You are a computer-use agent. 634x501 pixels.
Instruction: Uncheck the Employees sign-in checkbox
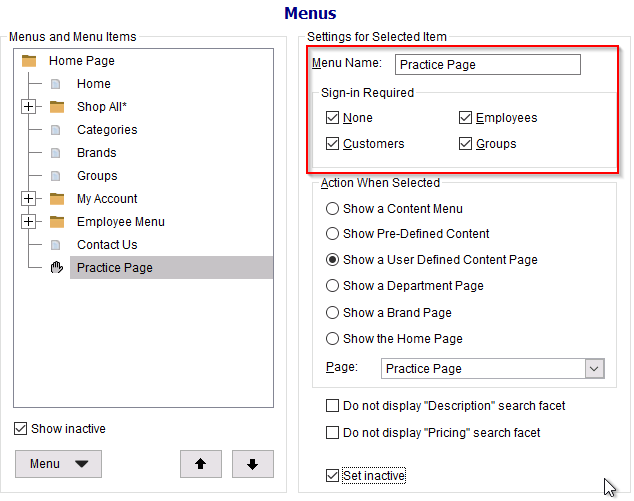(x=465, y=118)
